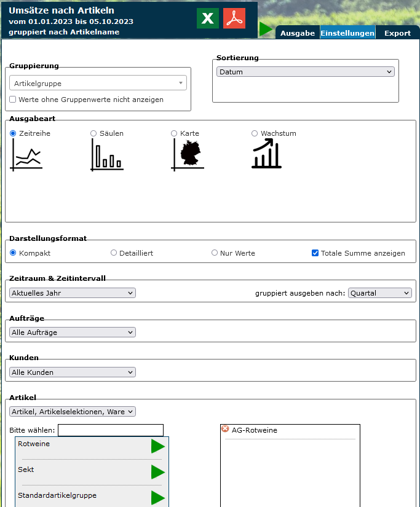The image size is (420, 507).
Task: Choose the 'Nur Werte' radio option
Action: click(x=215, y=253)
